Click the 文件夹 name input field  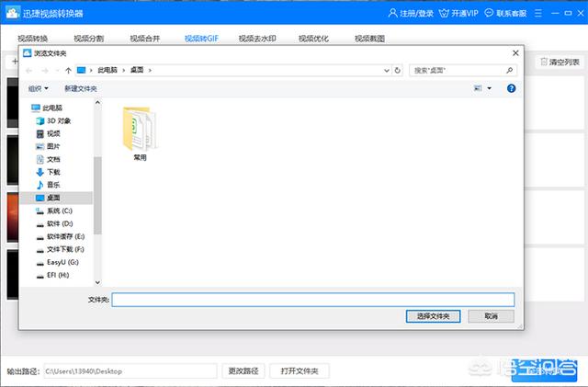[x=313, y=300]
